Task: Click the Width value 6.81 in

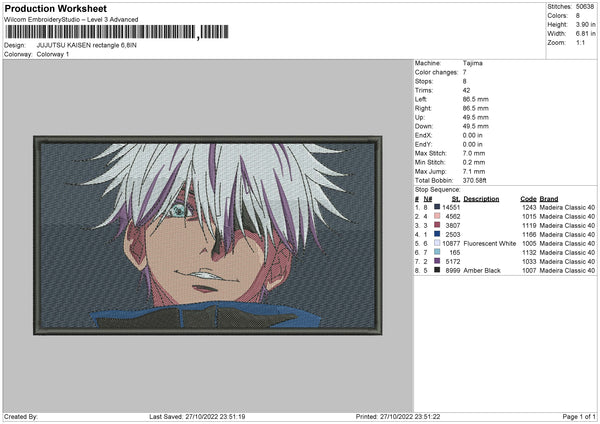Action: tap(585, 34)
